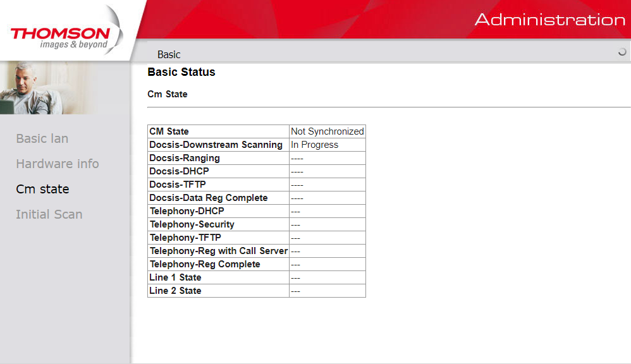The height and width of the screenshot is (364, 631).
Task: Select the Docsis-Downstream Scanning row label
Action: [216, 145]
